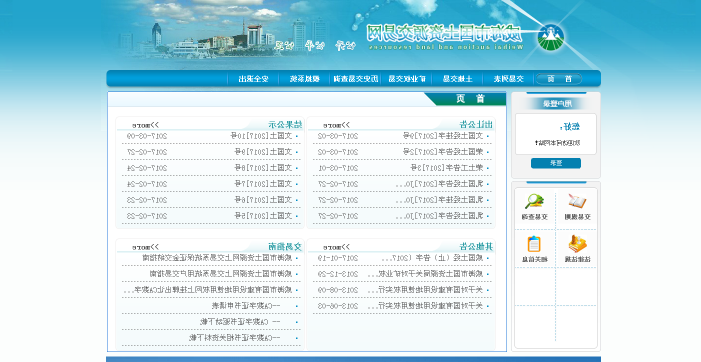Viewport: 701px width, 362px height.
Task: Click date 2017-03-09 in 结果公示
Action: click(x=147, y=136)
